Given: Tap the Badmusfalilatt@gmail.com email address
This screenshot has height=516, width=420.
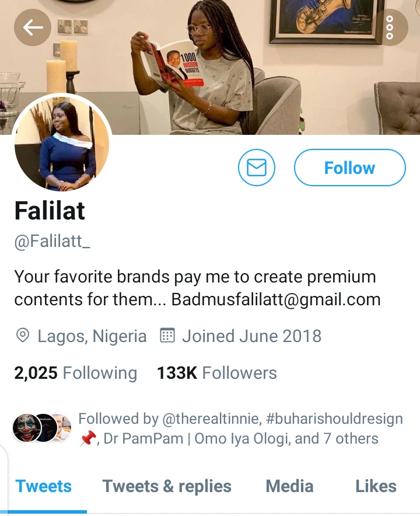Looking at the screenshot, I should click(276, 299).
